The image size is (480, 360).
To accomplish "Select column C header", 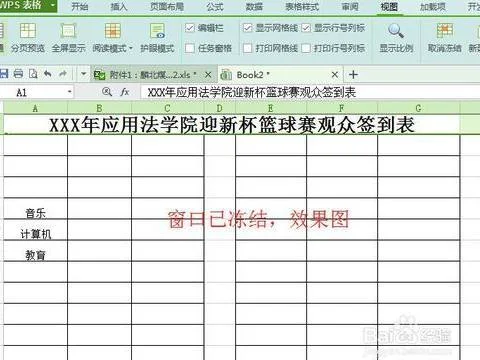I will 168,108.
